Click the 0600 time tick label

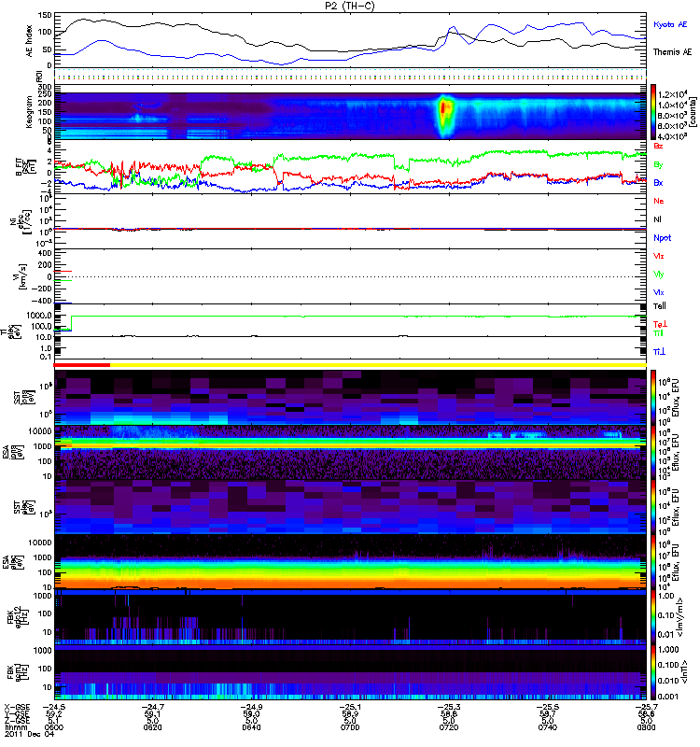coord(53,727)
